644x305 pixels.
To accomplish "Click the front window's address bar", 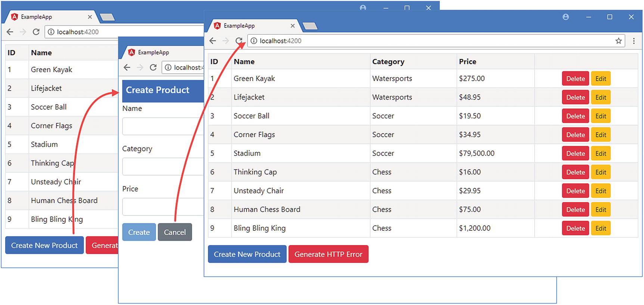I will click(429, 41).
